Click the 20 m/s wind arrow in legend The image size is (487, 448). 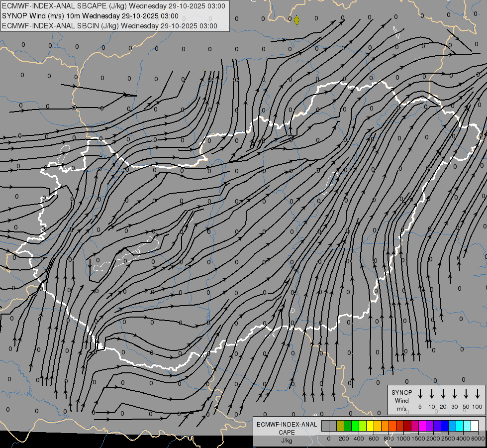[443, 394]
